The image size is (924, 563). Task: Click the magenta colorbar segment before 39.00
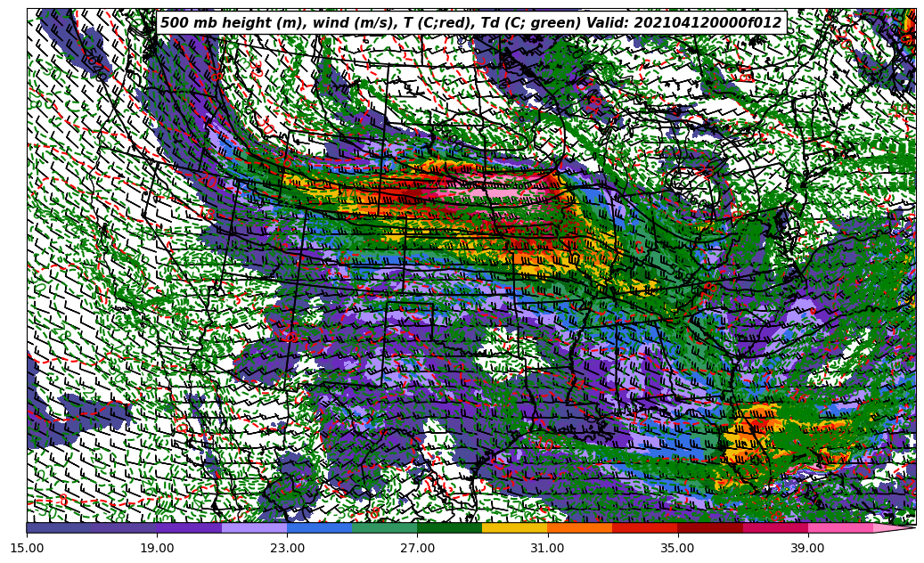point(774,527)
